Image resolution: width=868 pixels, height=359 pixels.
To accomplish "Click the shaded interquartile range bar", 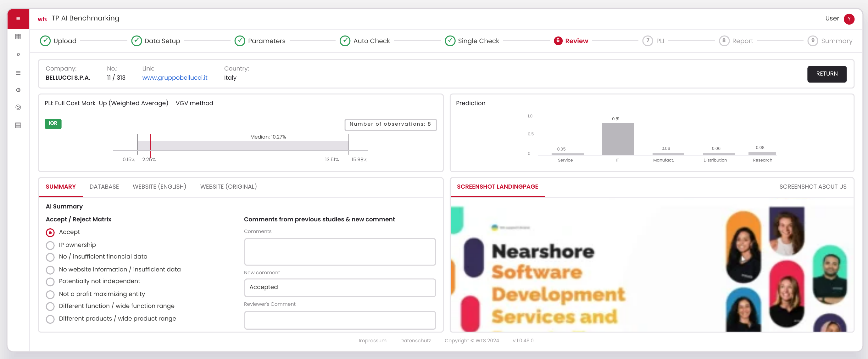I will (x=243, y=146).
